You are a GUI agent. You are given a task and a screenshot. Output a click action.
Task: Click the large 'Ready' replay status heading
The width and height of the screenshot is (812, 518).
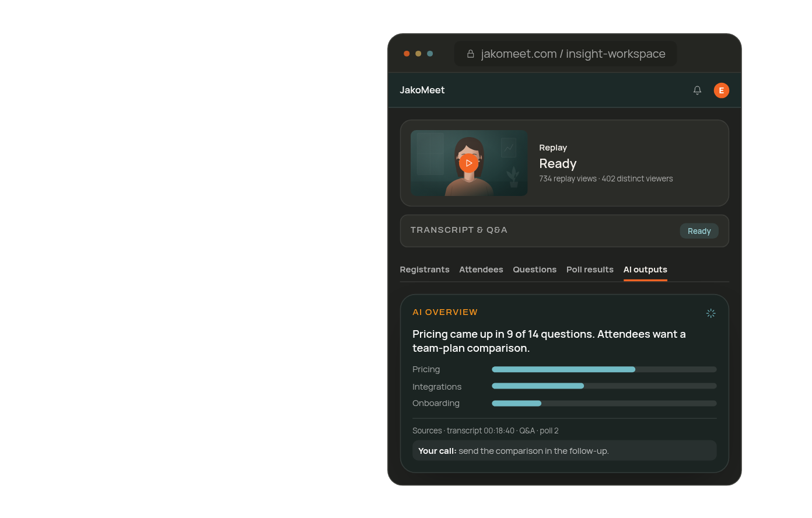pos(558,163)
